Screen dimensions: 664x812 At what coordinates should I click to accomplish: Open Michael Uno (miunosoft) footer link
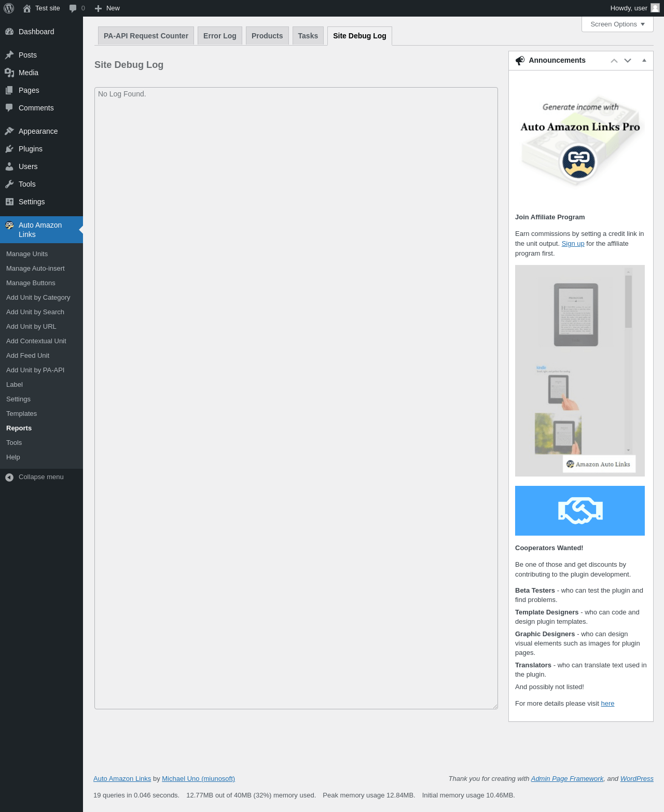(198, 779)
